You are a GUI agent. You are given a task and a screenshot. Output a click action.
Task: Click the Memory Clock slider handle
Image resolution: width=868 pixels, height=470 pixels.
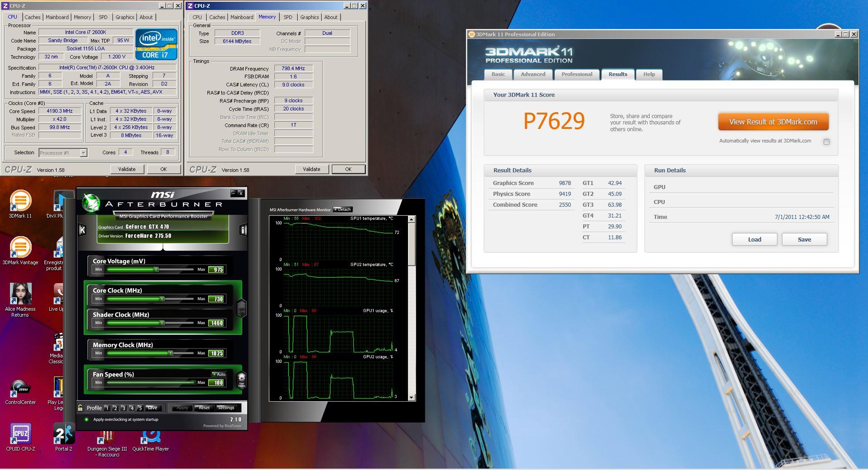click(x=171, y=353)
